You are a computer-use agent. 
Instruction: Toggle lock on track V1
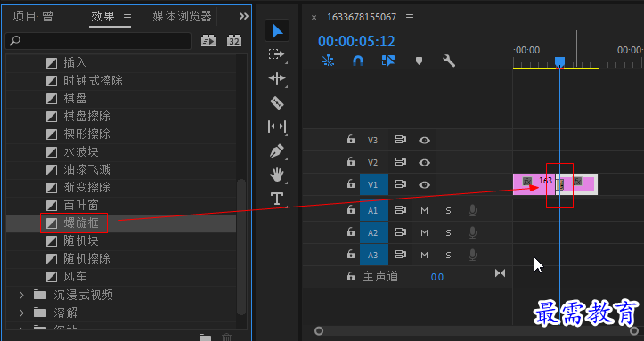point(350,183)
